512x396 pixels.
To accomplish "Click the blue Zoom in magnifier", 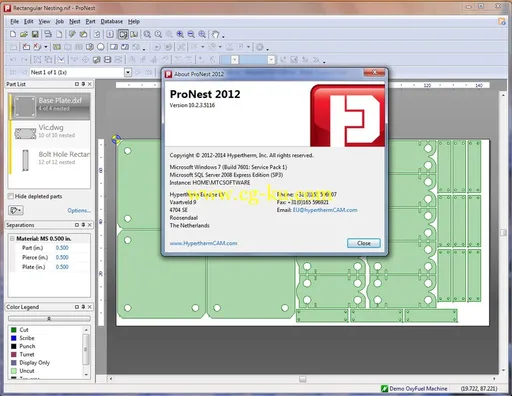I will coord(180,34).
